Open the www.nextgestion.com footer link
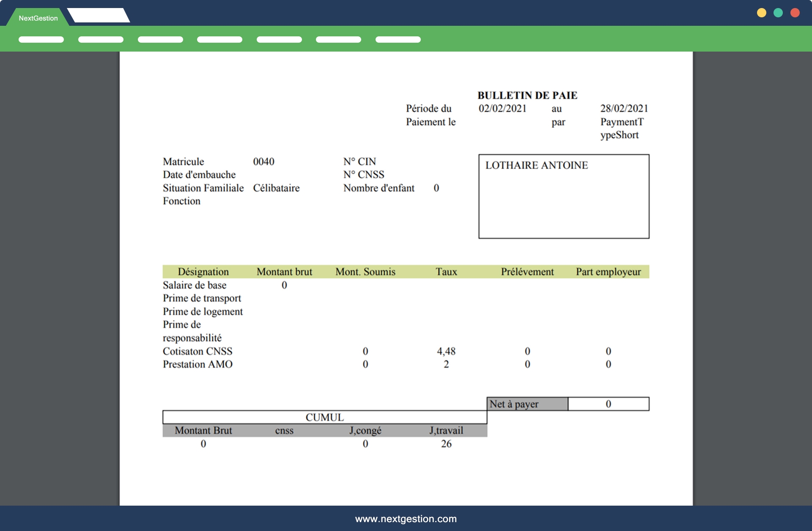812x531 pixels. point(406,519)
